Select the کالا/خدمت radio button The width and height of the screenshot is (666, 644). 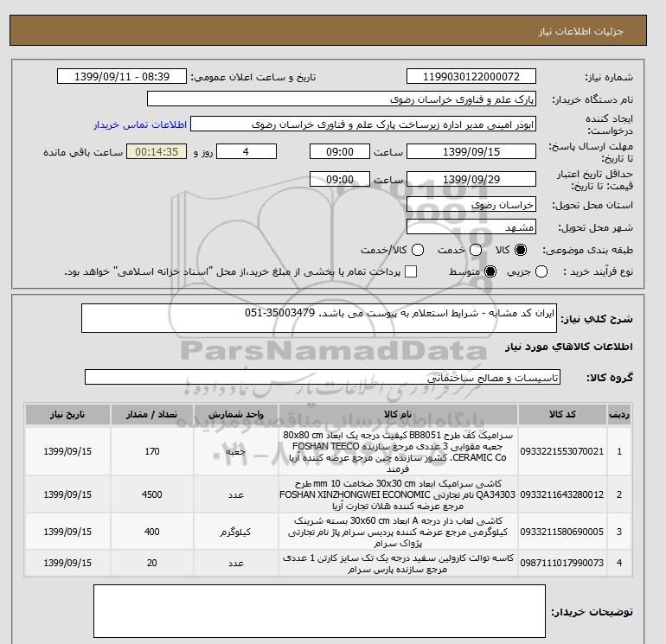coord(418,250)
